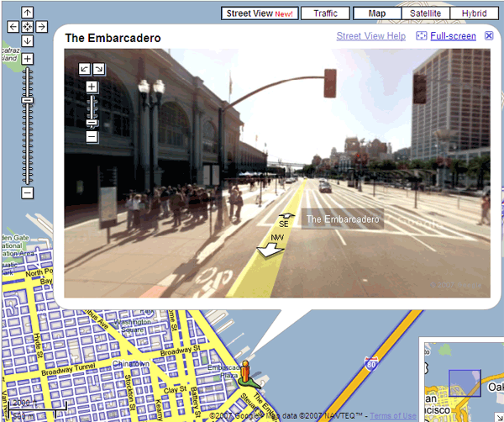Click The Embarcadero street label in the panorama
The width and height of the screenshot is (504, 422).
343,219
